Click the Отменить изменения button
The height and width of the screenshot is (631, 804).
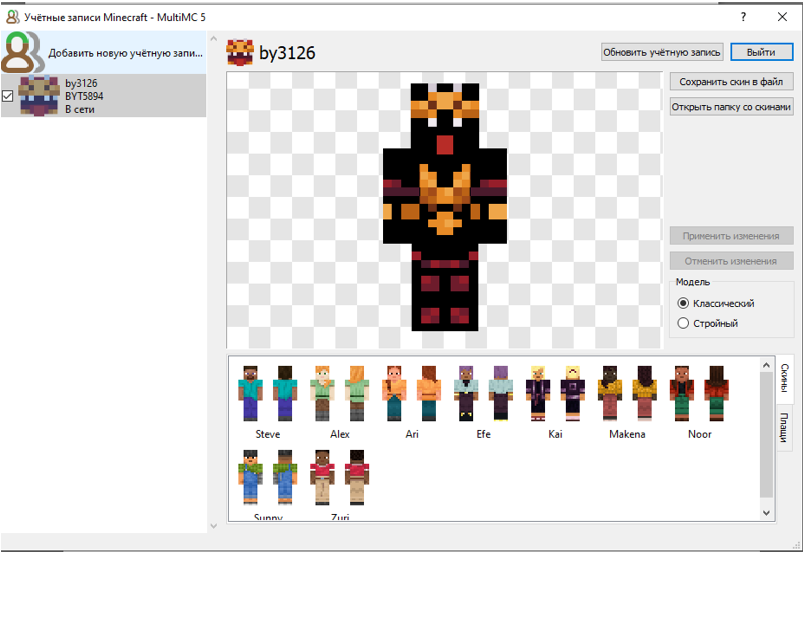tap(731, 261)
